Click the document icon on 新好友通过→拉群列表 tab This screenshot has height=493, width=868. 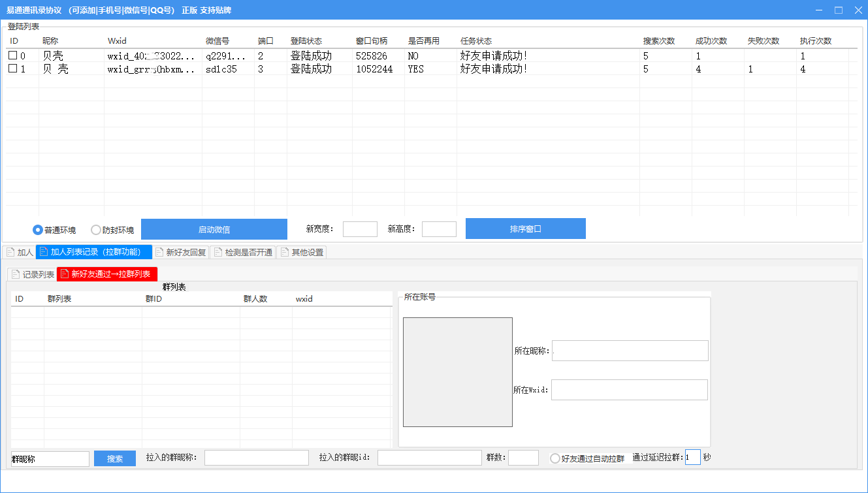pos(64,274)
